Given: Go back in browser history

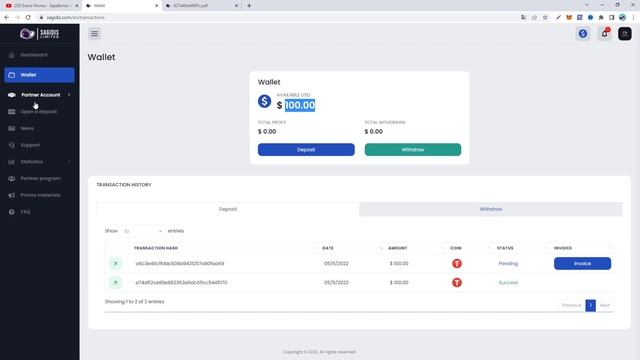Looking at the screenshot, I should [x=7, y=18].
